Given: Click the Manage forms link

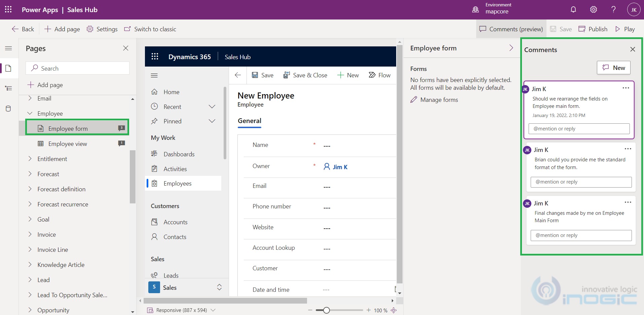Looking at the screenshot, I should tap(439, 100).
